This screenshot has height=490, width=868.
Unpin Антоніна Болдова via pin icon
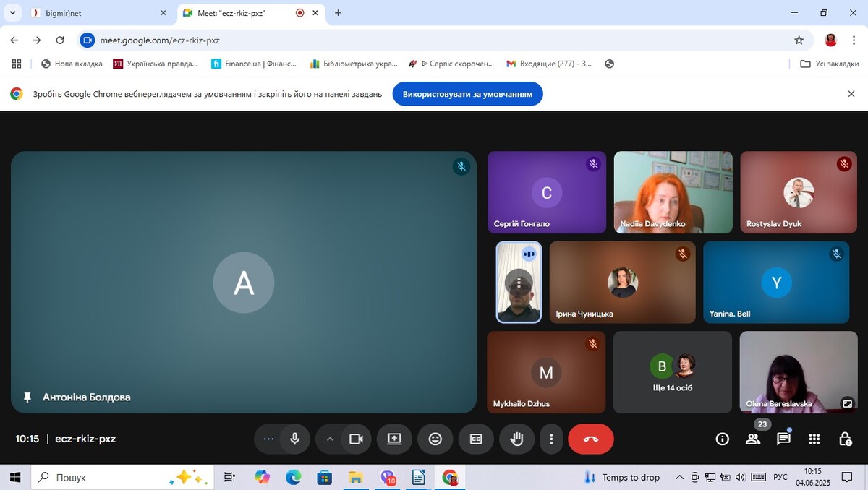[x=27, y=397]
